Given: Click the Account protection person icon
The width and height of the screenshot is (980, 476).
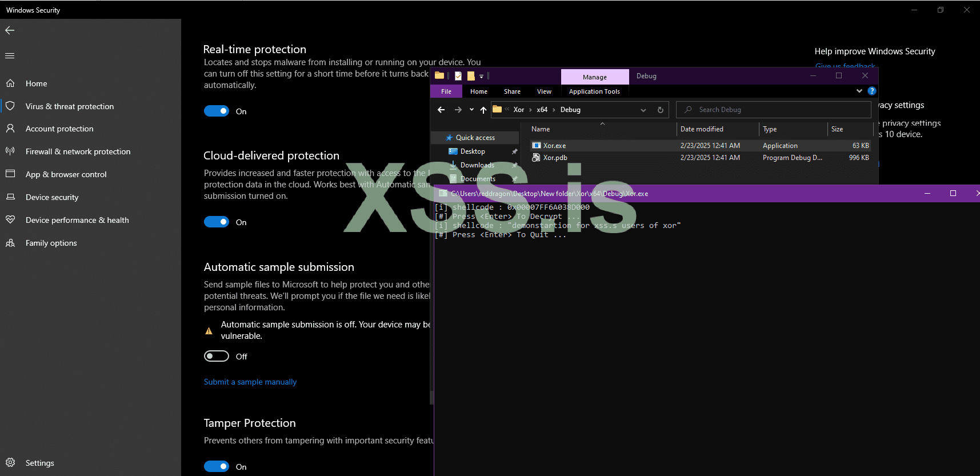Looking at the screenshot, I should (x=10, y=129).
